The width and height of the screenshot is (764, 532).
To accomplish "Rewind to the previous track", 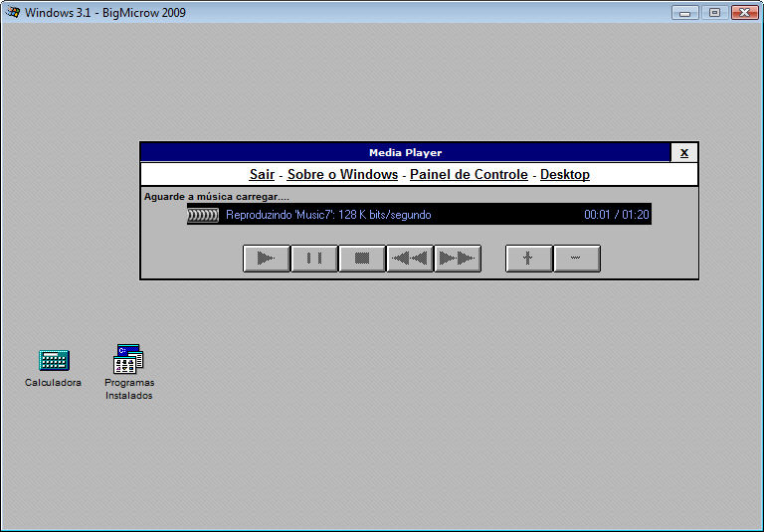I will (x=410, y=259).
